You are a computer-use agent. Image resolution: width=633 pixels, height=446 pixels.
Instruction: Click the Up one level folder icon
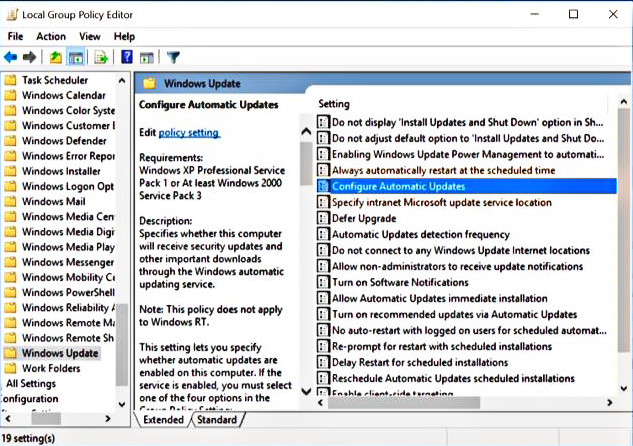pyautogui.click(x=56, y=57)
